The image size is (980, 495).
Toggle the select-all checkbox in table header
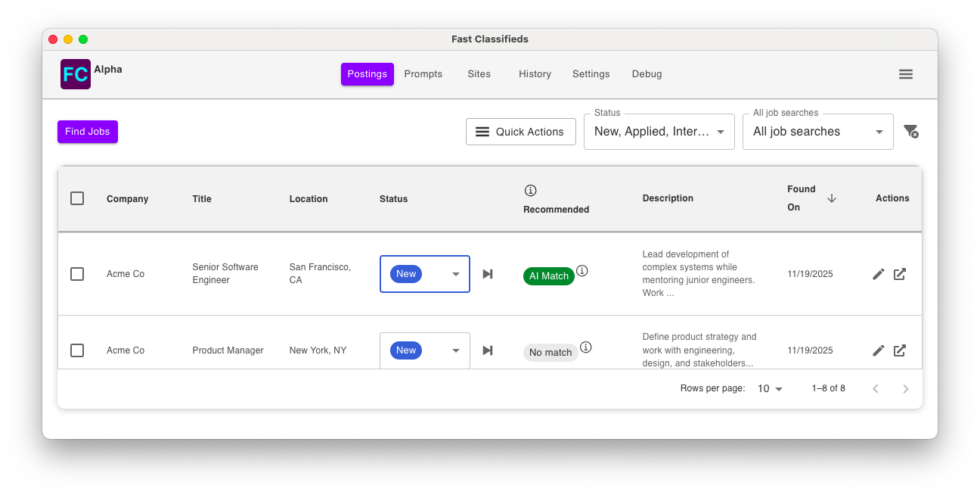tap(77, 198)
